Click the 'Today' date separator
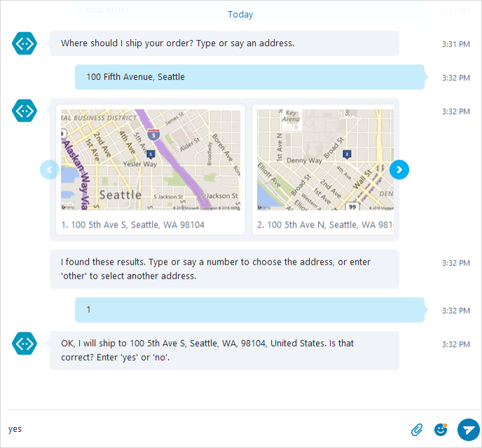This screenshot has height=448, width=482. click(240, 15)
